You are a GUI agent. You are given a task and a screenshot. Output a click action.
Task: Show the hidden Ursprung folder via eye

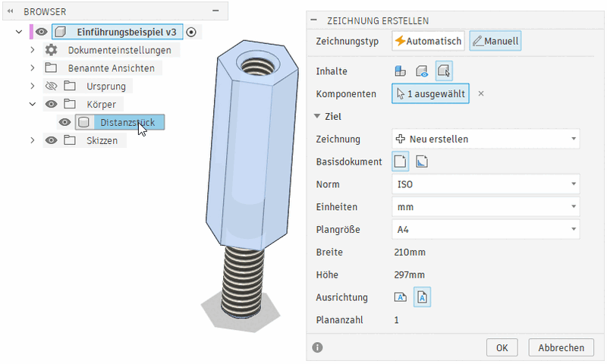51,86
